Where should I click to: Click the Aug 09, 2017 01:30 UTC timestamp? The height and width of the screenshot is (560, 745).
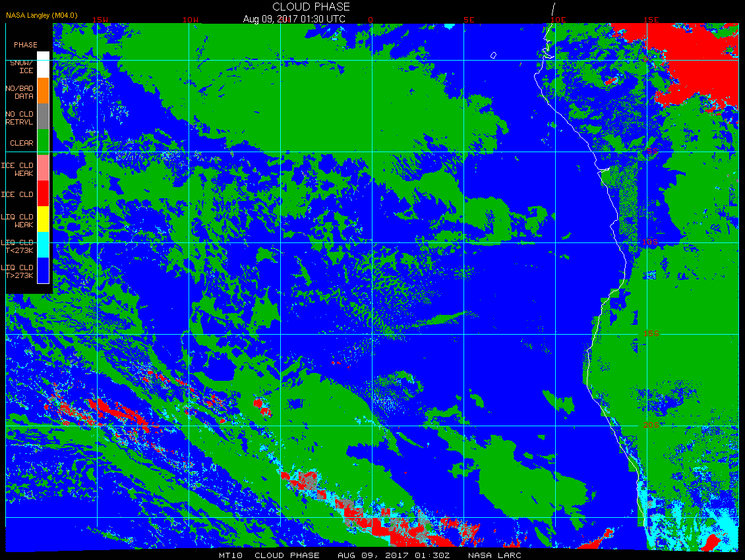(x=294, y=19)
